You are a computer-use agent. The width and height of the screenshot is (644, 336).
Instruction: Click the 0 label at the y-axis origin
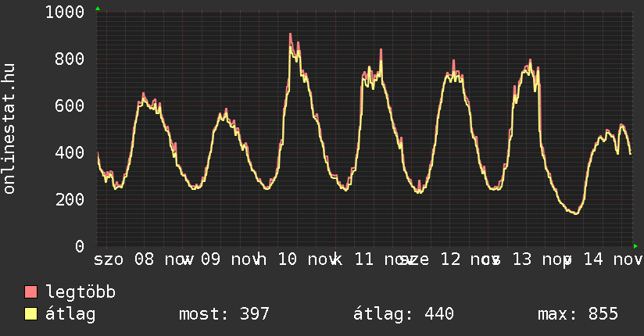pos(80,246)
